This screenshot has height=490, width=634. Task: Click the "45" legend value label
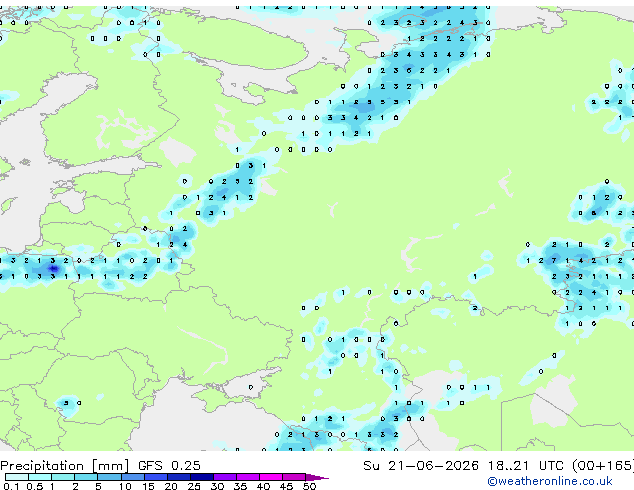(286, 486)
